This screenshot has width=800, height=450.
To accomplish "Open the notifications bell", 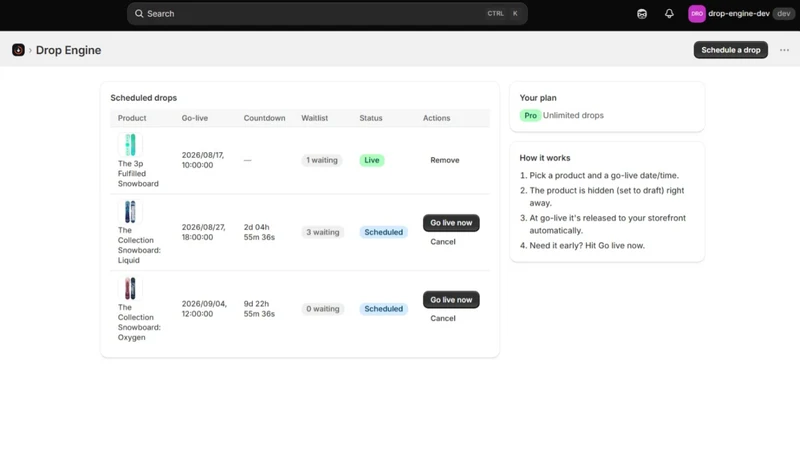I will 669,14.
